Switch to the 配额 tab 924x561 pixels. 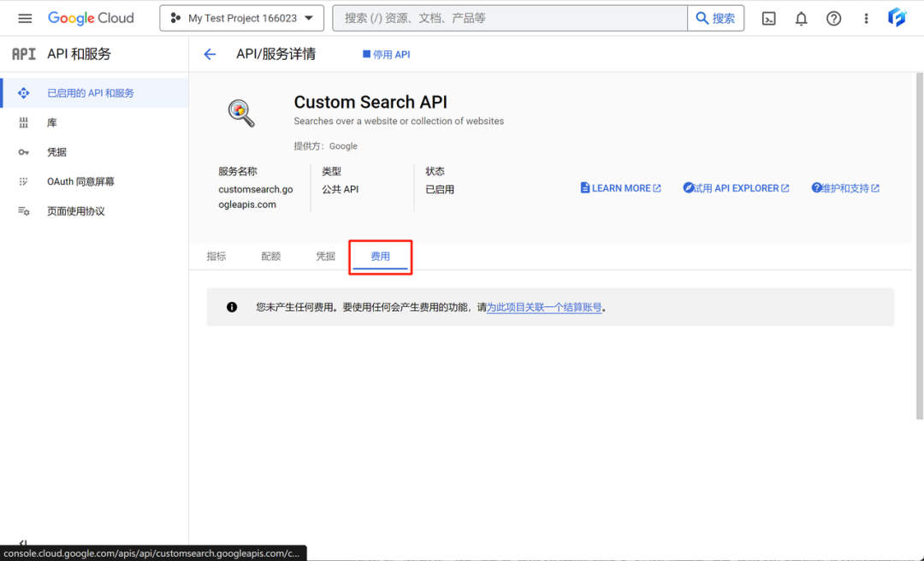click(x=271, y=257)
